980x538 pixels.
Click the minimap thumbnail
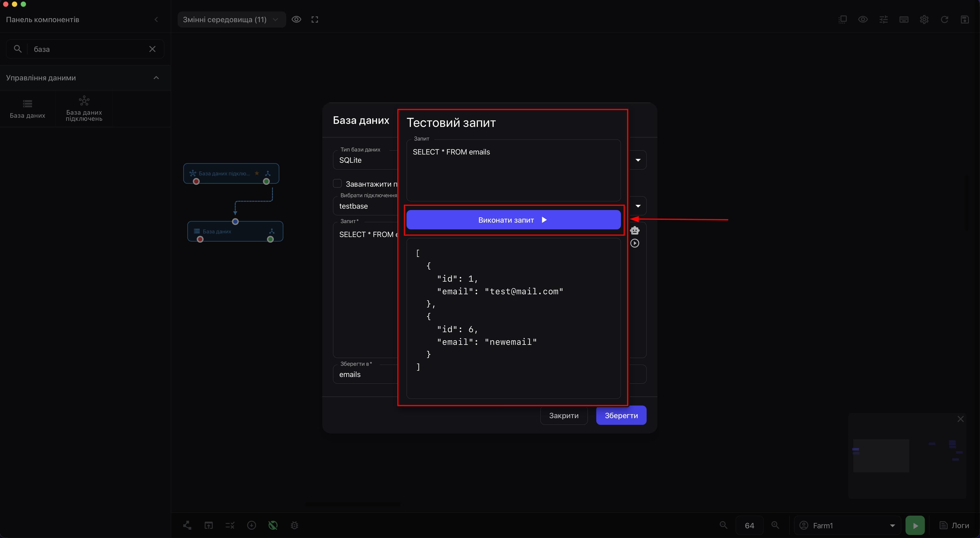[907, 456]
